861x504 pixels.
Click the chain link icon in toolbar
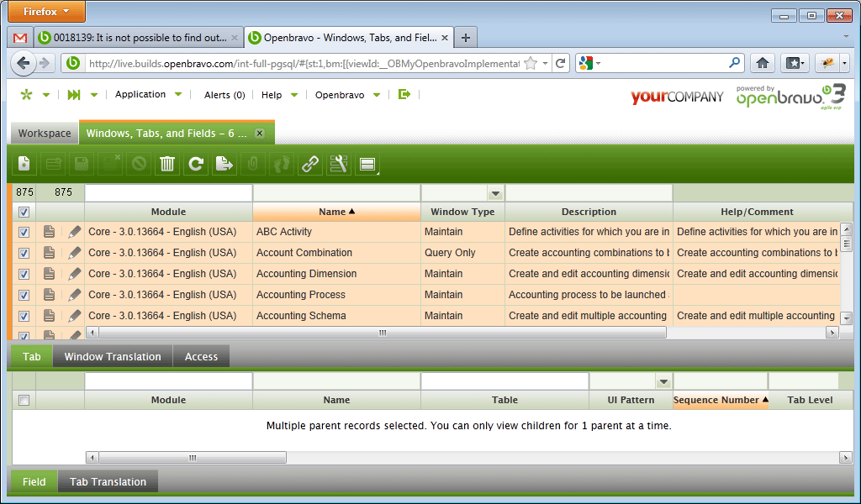[310, 165]
